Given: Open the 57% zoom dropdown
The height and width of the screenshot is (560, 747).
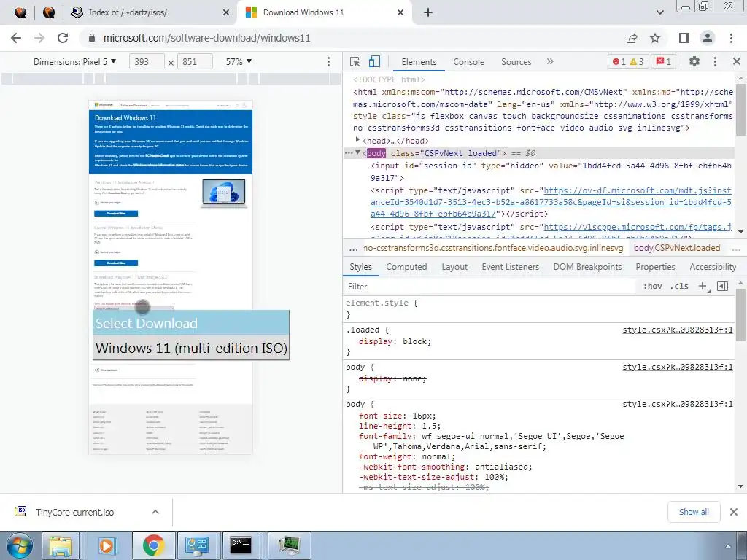Looking at the screenshot, I should (239, 61).
